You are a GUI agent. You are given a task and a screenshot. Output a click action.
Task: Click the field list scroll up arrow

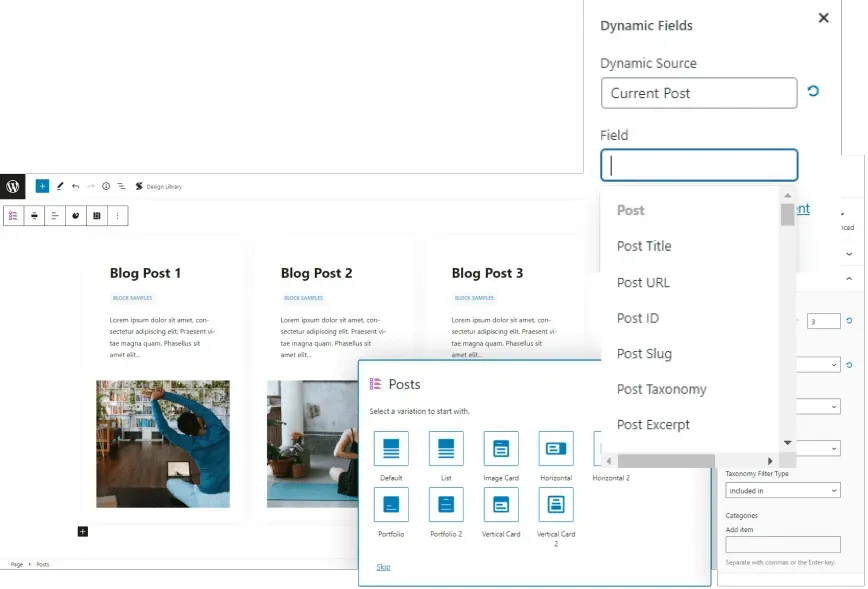pos(787,195)
